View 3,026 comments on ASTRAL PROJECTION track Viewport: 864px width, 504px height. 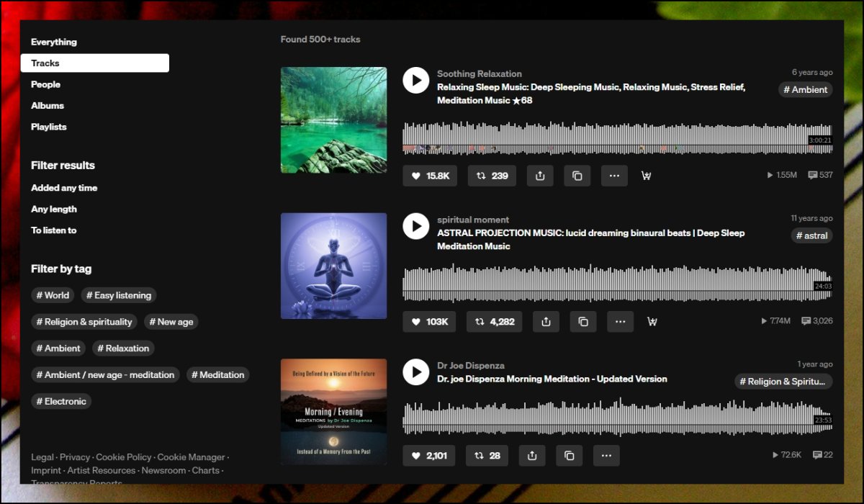[x=817, y=321]
